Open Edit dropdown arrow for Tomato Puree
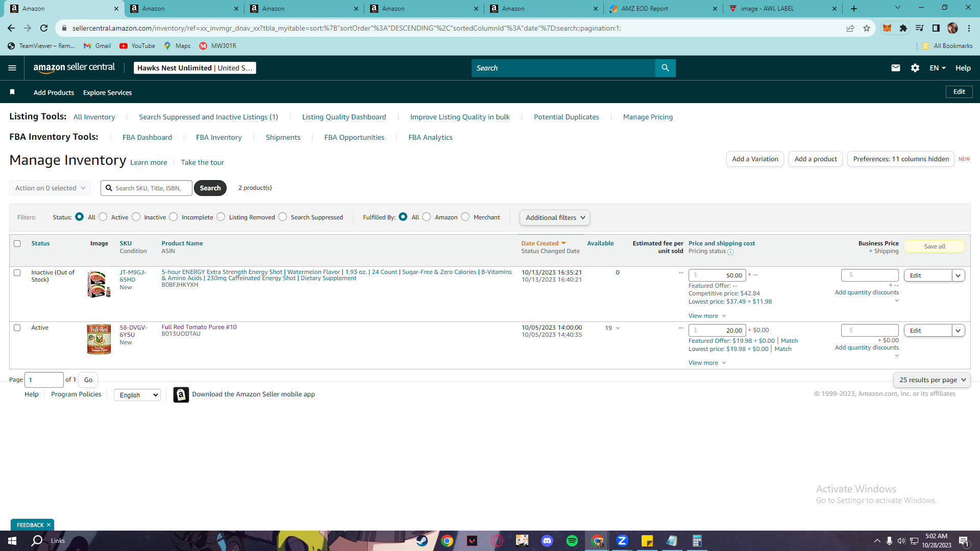 pos(959,331)
